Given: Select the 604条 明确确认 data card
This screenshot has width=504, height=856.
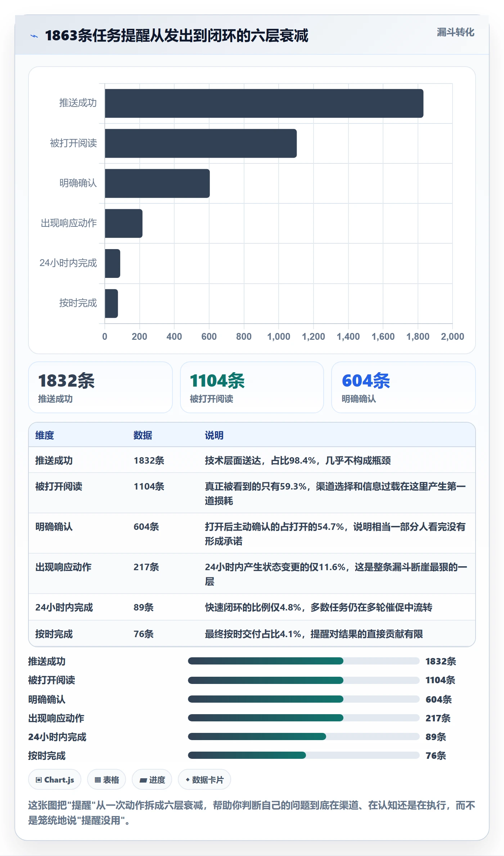Looking at the screenshot, I should [x=404, y=387].
